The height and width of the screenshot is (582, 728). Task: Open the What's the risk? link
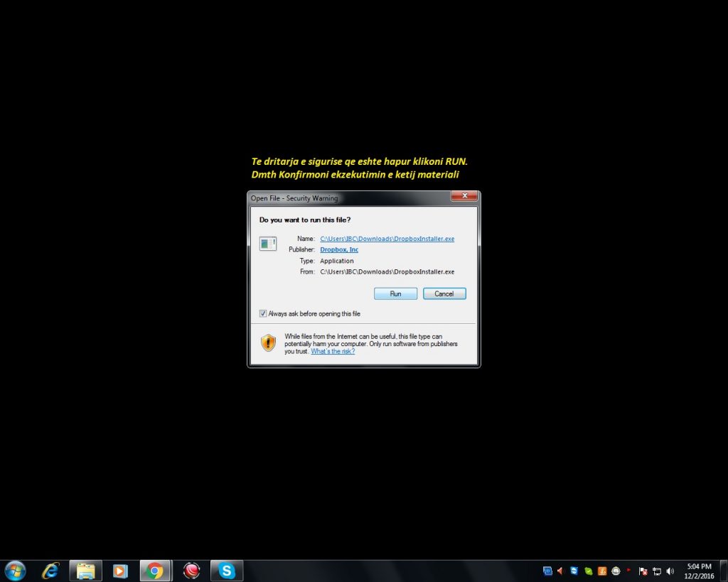pos(333,351)
